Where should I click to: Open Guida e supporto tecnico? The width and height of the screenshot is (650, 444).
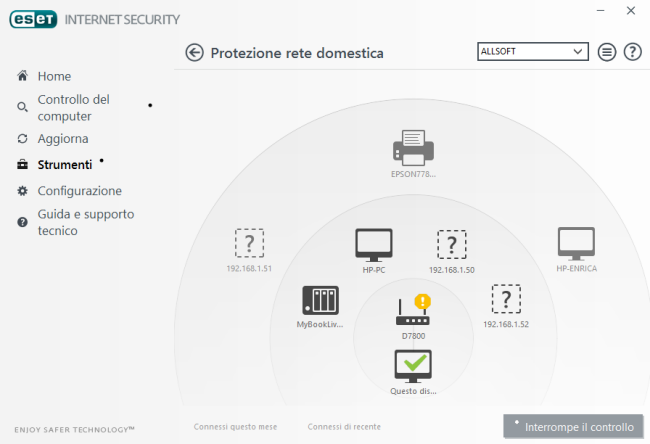click(x=86, y=222)
